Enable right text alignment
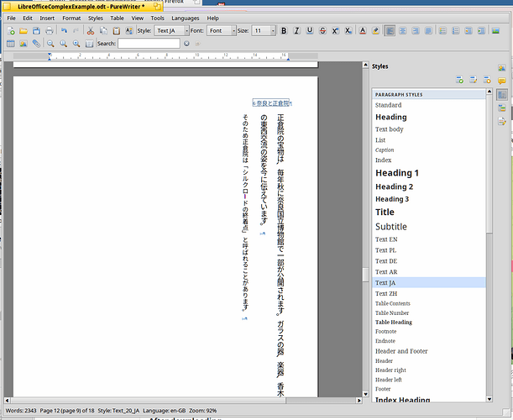This screenshot has width=513, height=420. [416, 31]
